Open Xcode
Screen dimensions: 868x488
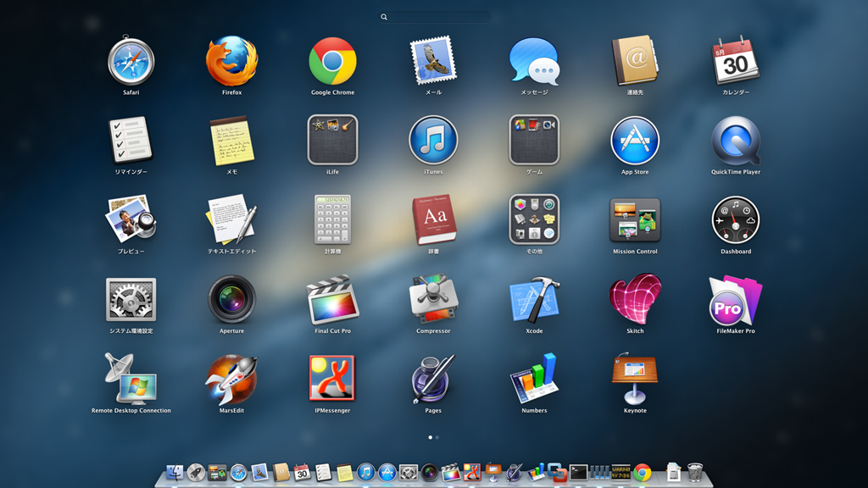click(534, 299)
